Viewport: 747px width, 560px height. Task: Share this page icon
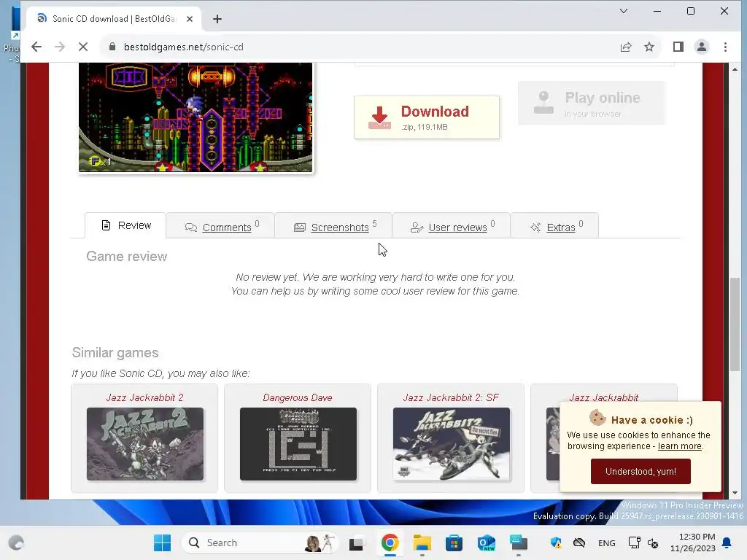[625, 47]
